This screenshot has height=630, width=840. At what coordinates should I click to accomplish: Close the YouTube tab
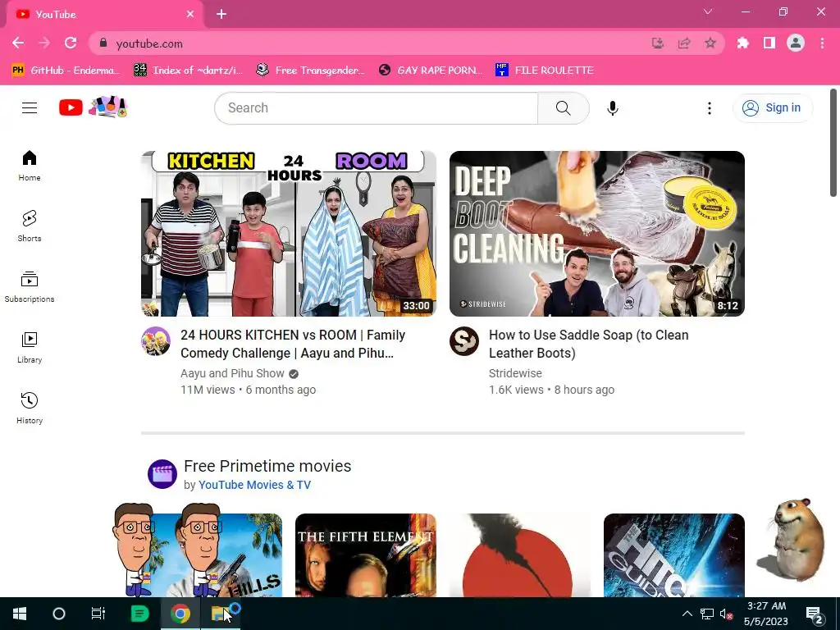190,15
